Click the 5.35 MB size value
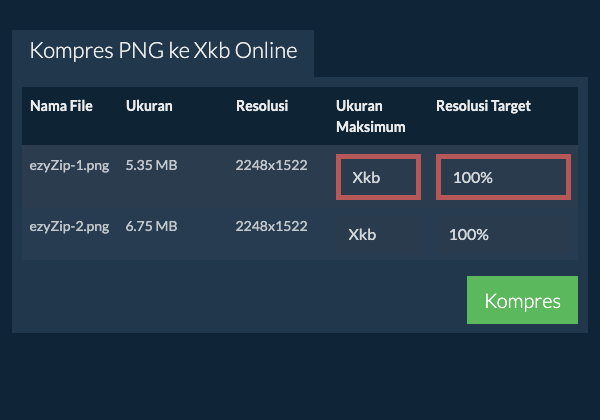The height and width of the screenshot is (420, 600). coord(152,165)
